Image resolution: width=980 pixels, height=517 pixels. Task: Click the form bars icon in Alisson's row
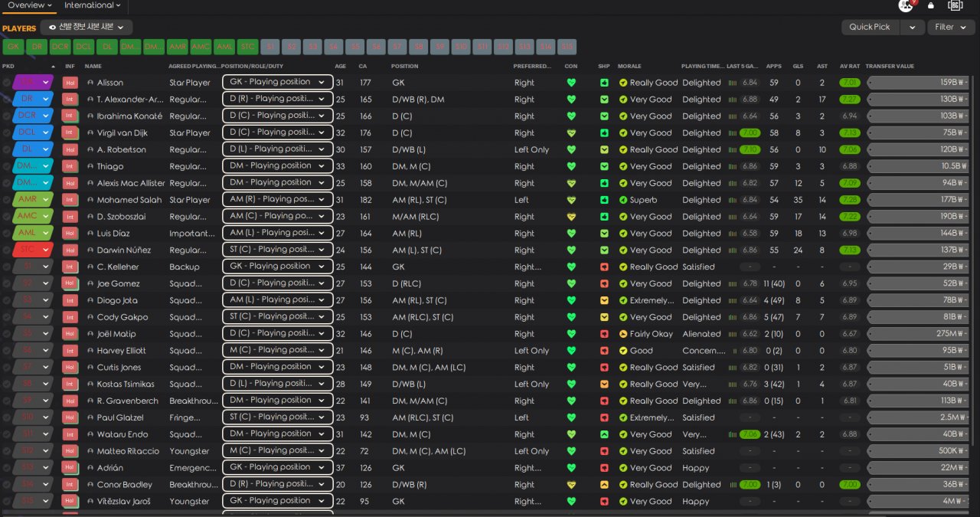(x=732, y=83)
